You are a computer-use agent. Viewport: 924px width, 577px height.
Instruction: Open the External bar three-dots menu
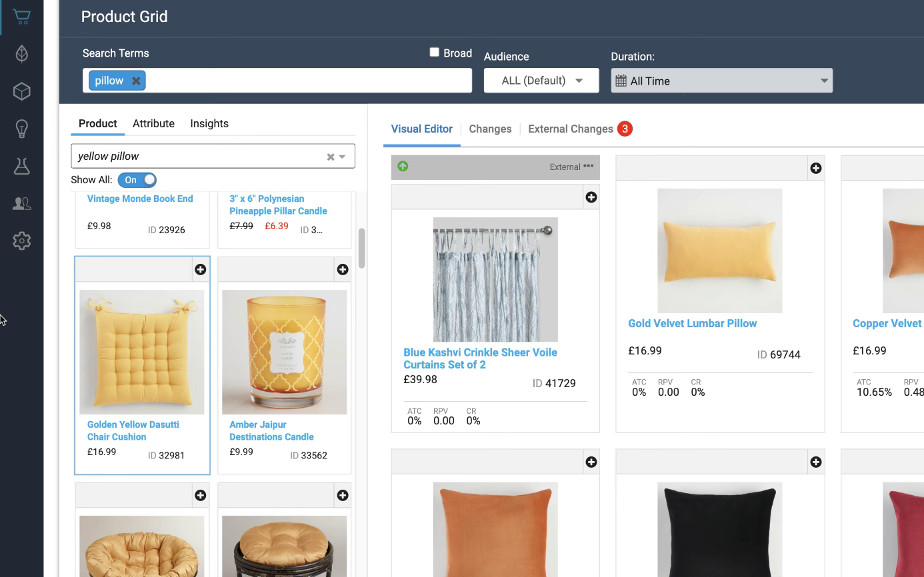coord(588,167)
